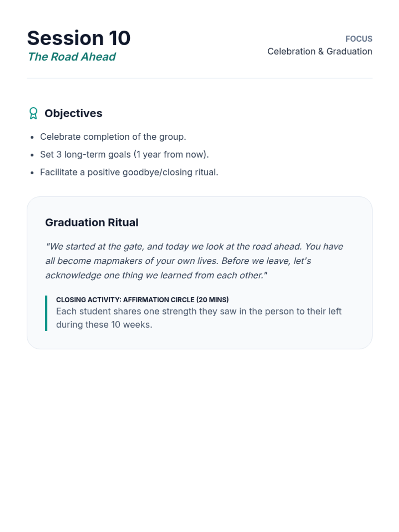This screenshot has height=532, width=399.
Task: Click the "Celebration & Graduation" focus text
Action: click(x=320, y=52)
